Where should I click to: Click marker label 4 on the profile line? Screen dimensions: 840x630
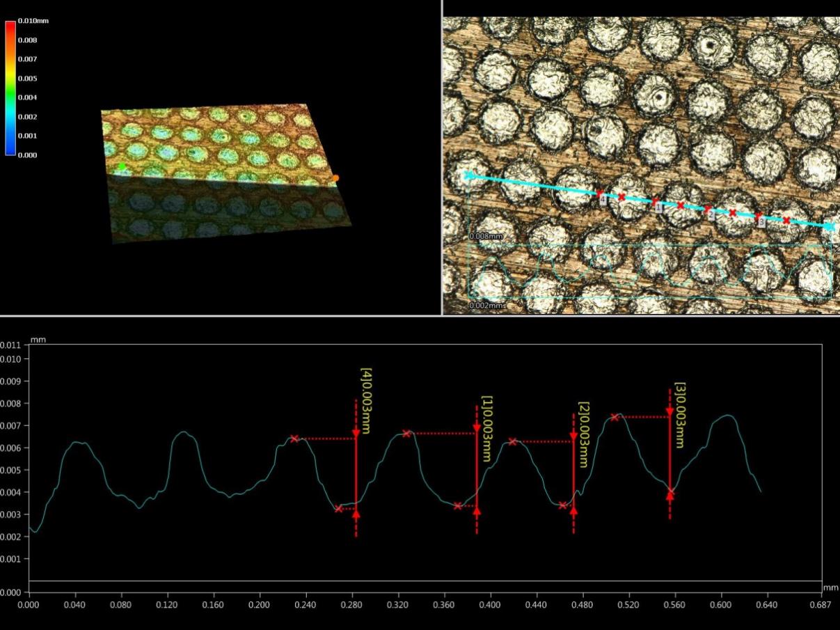pos(603,199)
